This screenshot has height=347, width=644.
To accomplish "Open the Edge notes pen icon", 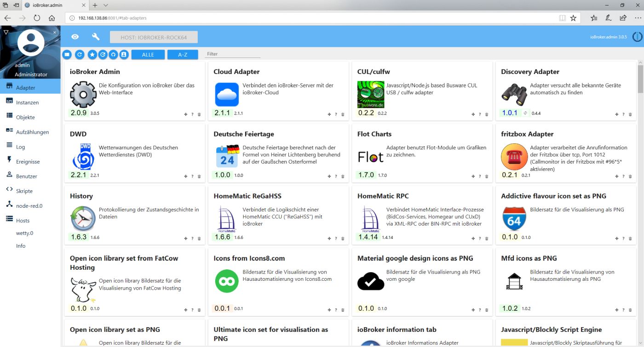I will (x=608, y=18).
